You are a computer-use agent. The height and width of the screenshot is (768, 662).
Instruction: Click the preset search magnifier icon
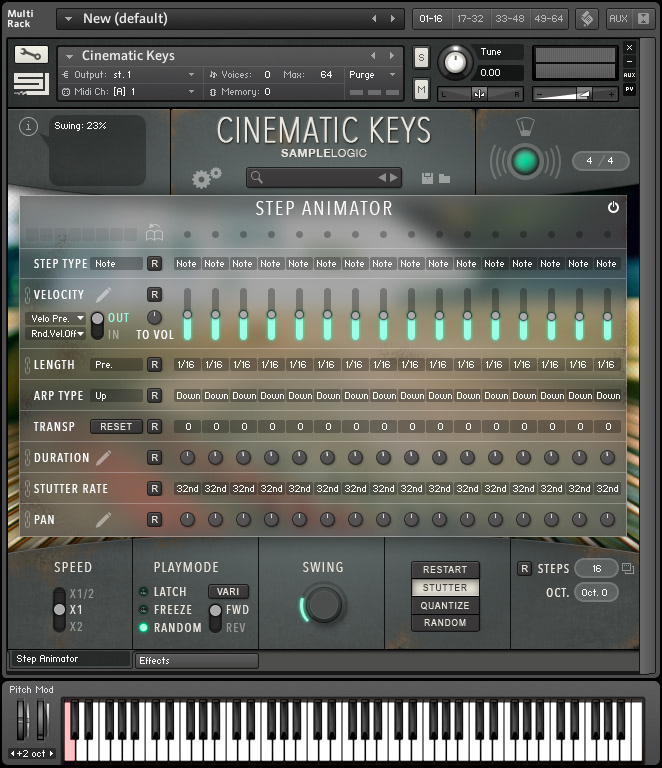(257, 177)
